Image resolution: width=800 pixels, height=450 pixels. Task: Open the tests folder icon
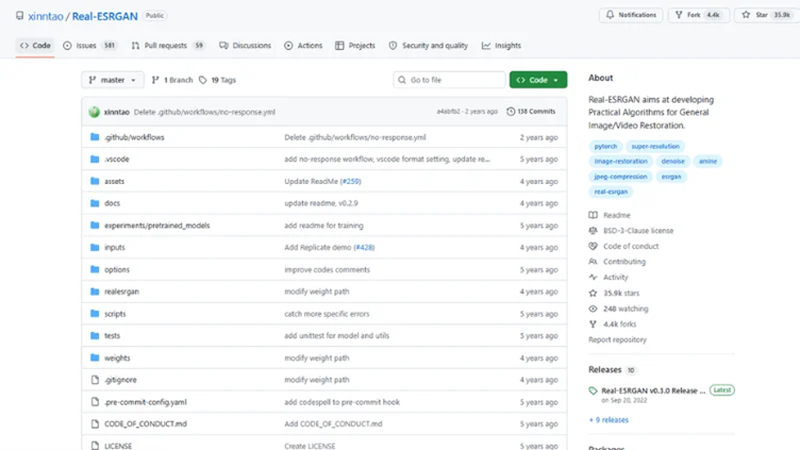click(94, 335)
